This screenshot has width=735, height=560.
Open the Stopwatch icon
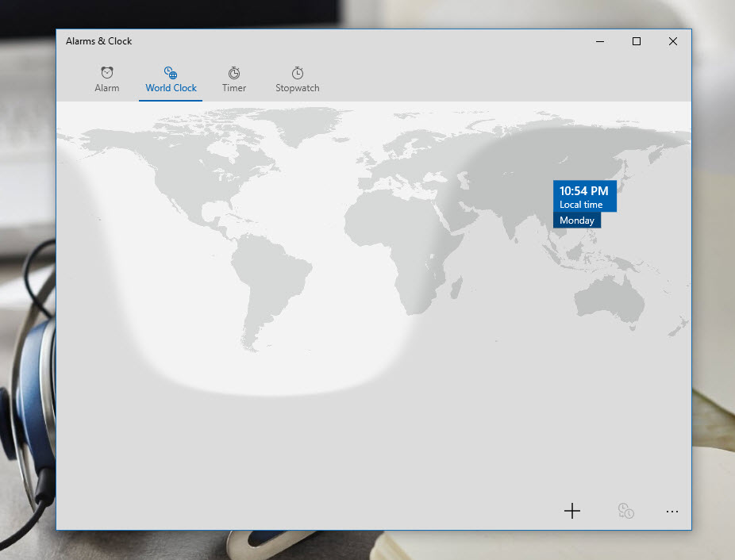[x=298, y=73]
